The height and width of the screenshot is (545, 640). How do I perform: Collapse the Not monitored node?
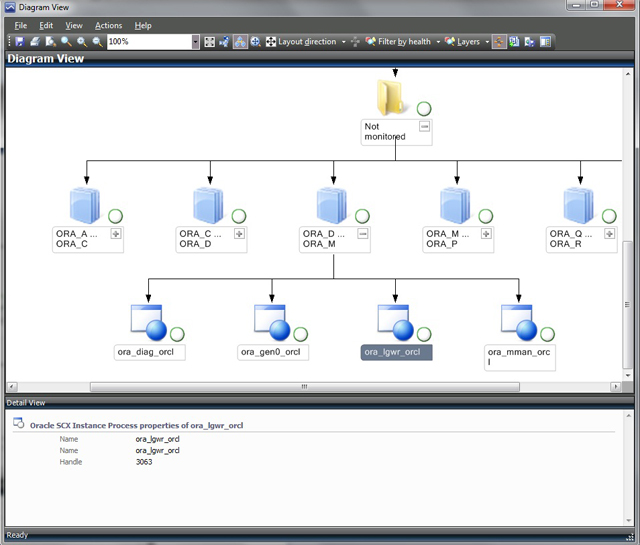coord(425,127)
